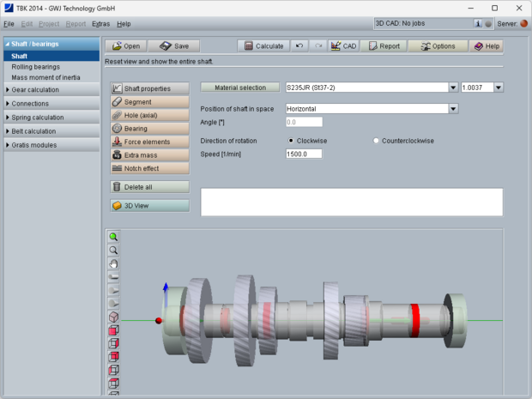Click the Speed input field

[304, 154]
